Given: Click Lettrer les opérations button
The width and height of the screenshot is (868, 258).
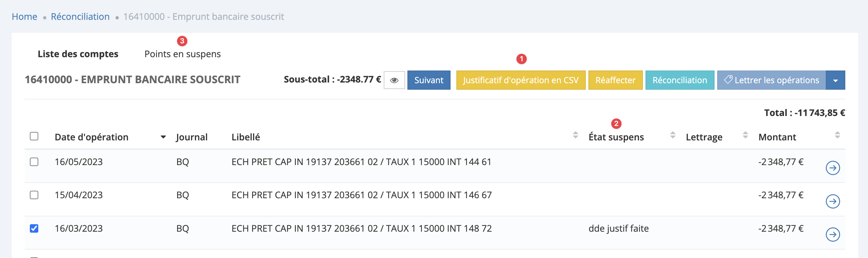Looking at the screenshot, I should tap(771, 80).
